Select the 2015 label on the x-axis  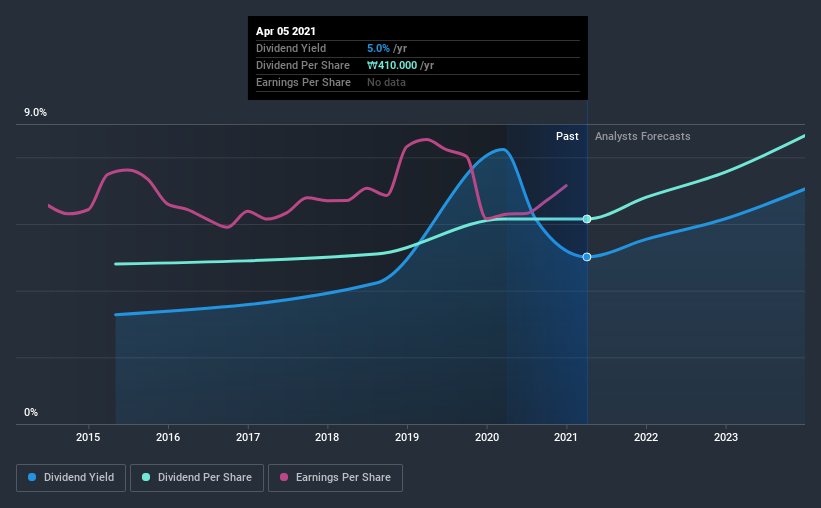88,437
